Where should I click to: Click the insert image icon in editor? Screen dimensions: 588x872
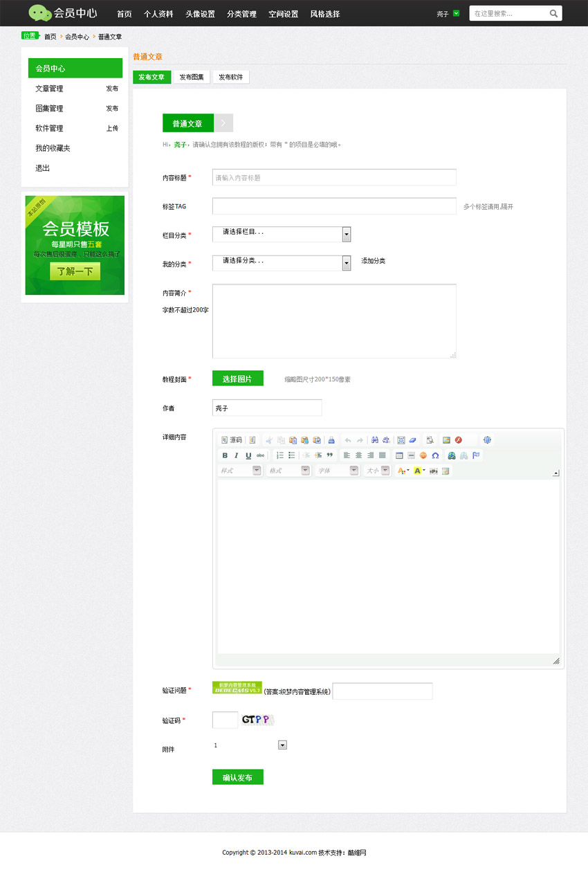(x=446, y=440)
